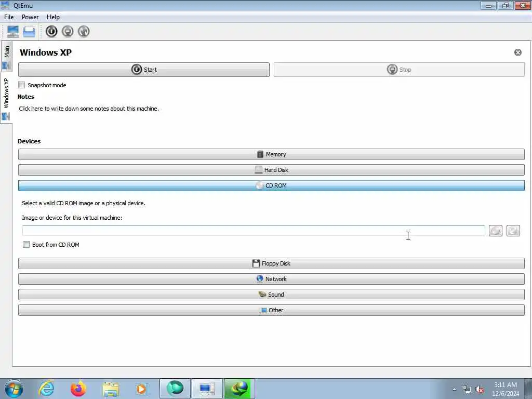Open Windows Media Player taskbar icon
This screenshot has width=532, height=399.
coord(142,389)
